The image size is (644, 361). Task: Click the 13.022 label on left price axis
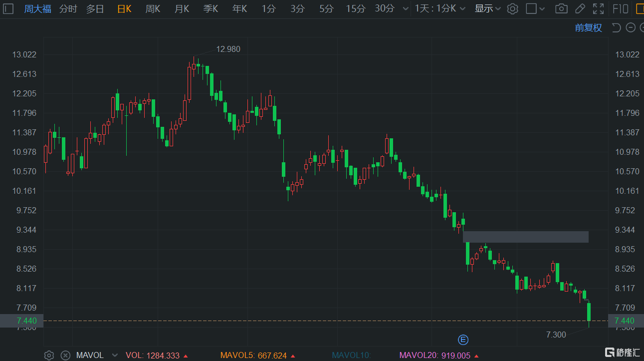point(24,55)
